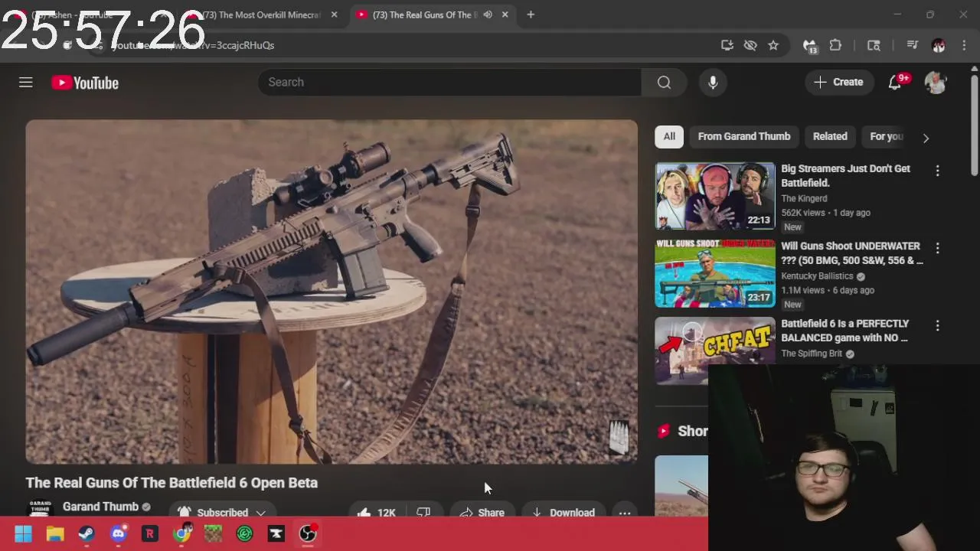Open Will Guns Shoot UNDERWATER thumbnail
This screenshot has height=551, width=980.
pos(715,273)
